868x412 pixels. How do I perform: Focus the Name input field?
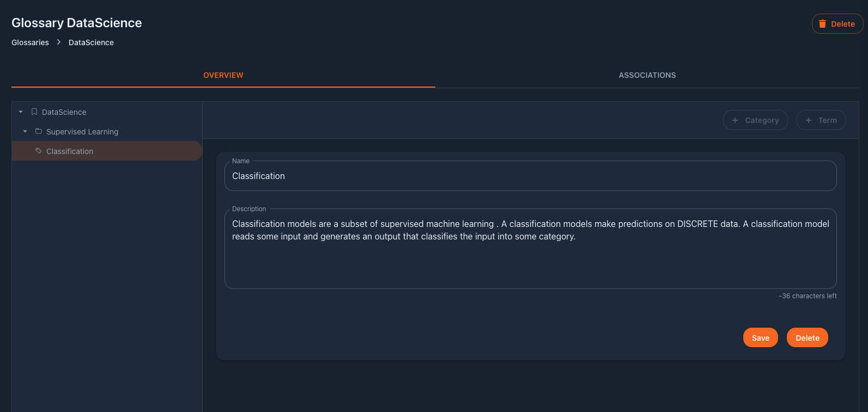(x=531, y=176)
